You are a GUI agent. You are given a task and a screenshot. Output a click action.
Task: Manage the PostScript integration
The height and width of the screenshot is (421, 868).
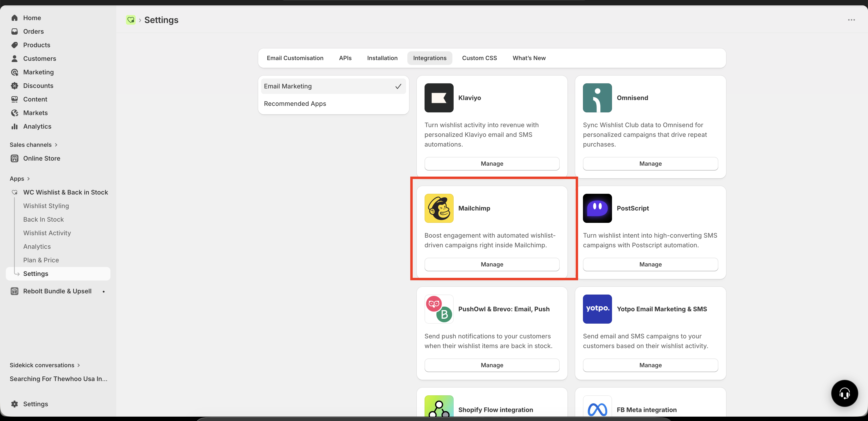(650, 264)
